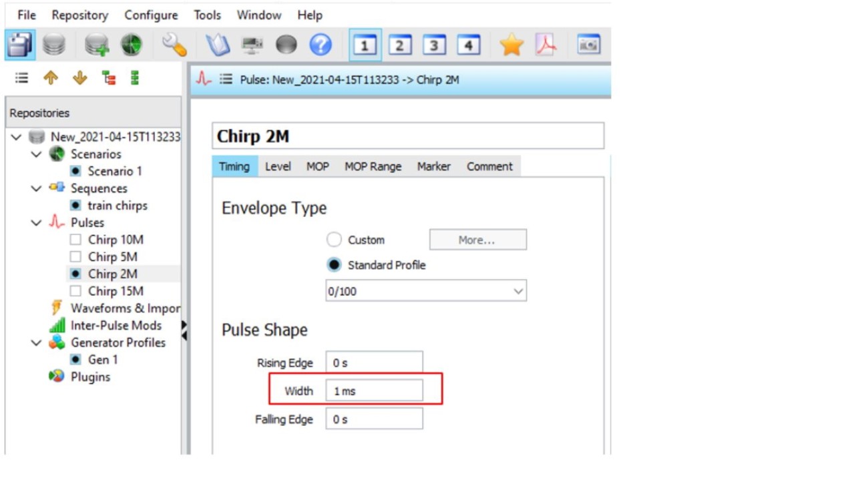
Task: Click the orange move up arrow icon
Action: click(x=51, y=78)
